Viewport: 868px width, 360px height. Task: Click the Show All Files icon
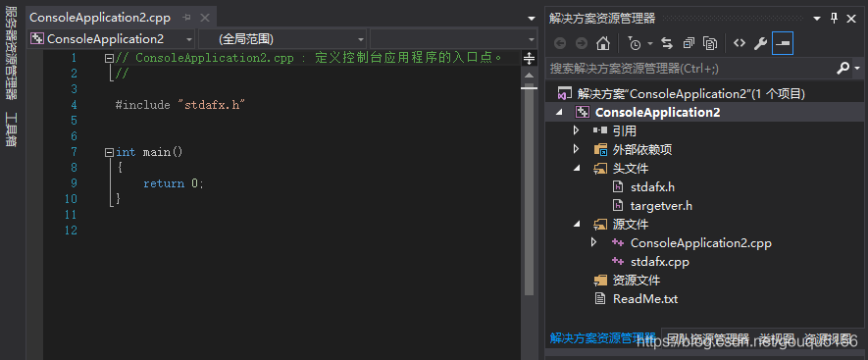point(710,43)
